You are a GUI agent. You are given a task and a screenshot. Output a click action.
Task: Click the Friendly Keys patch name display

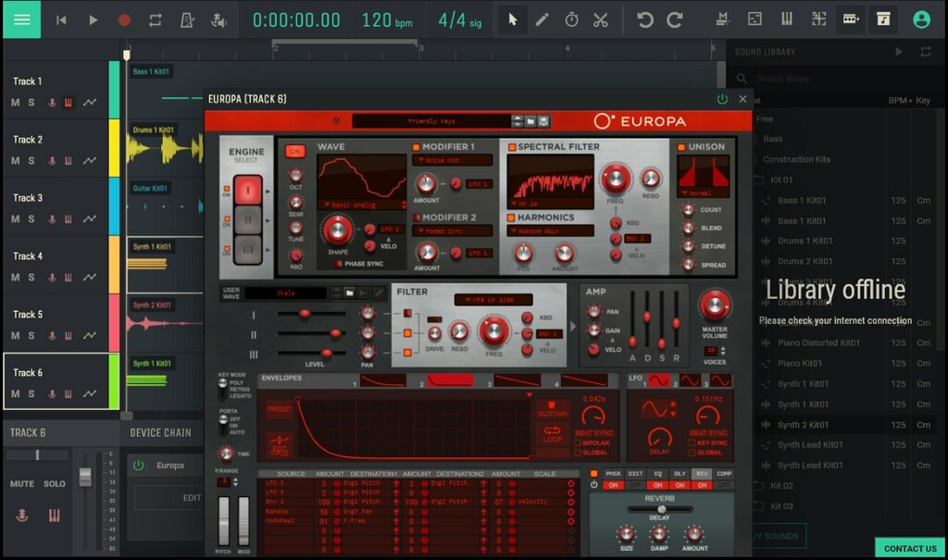431,121
